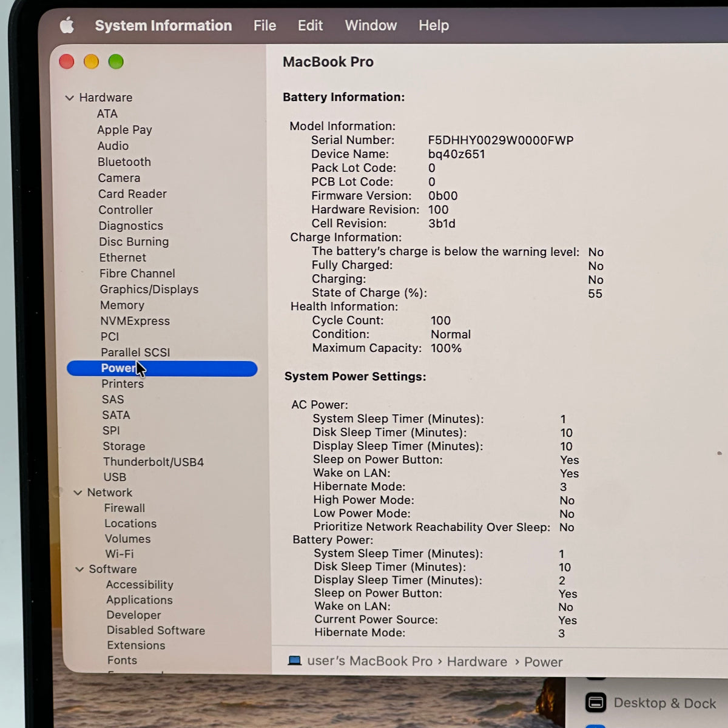
Task: Select Graphics/Displays in the sidebar
Action: (x=149, y=289)
